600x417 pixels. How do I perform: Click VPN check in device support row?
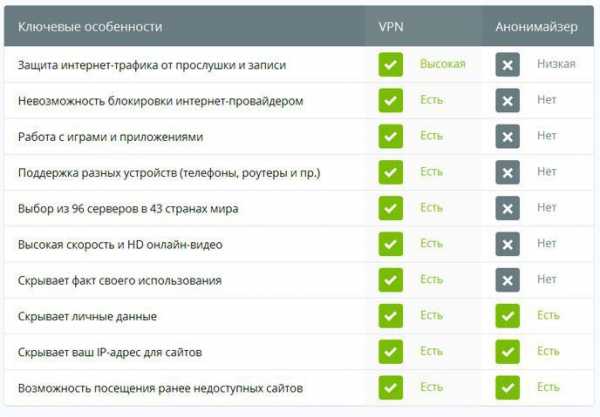(x=391, y=172)
